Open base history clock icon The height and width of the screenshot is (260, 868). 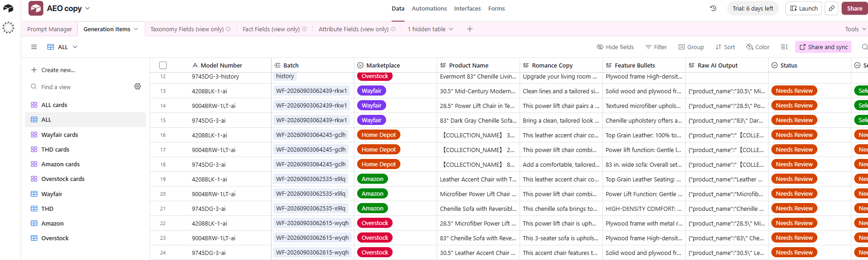pyautogui.click(x=713, y=8)
